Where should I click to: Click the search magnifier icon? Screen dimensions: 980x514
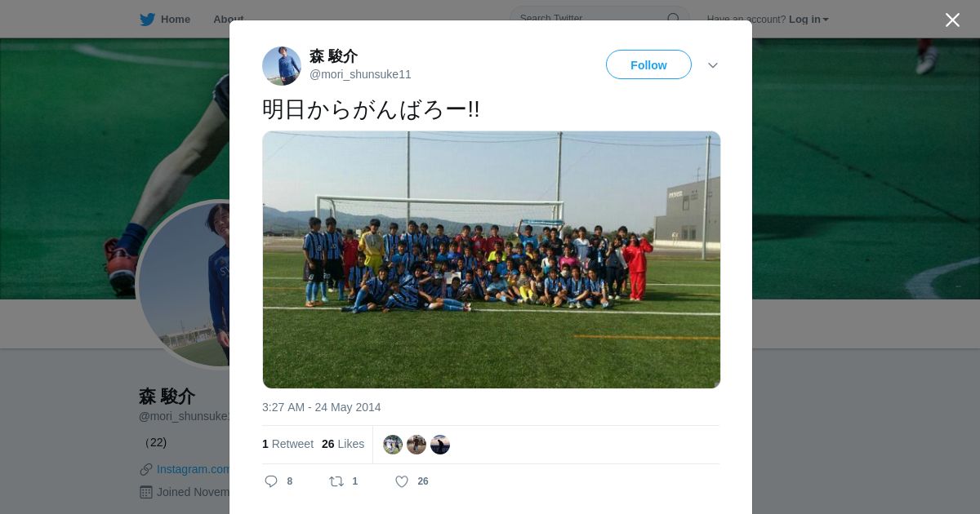[674, 19]
